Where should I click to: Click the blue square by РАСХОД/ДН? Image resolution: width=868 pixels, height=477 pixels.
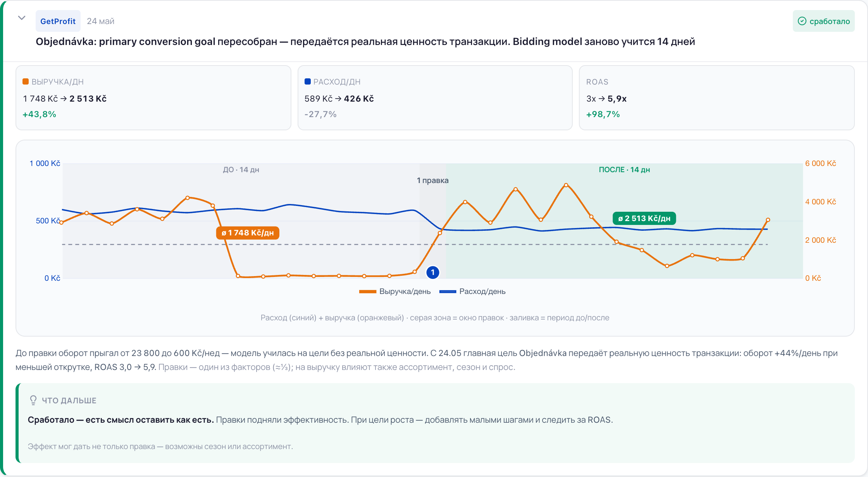coord(308,81)
